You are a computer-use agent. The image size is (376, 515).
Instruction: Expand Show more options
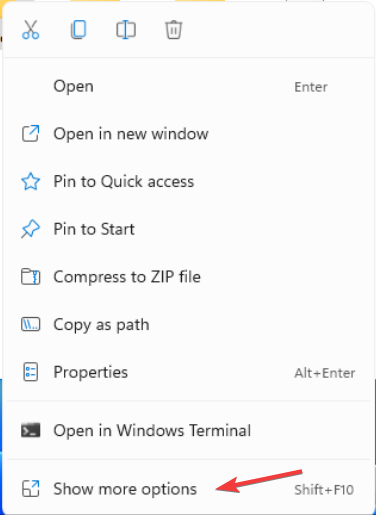(188, 489)
